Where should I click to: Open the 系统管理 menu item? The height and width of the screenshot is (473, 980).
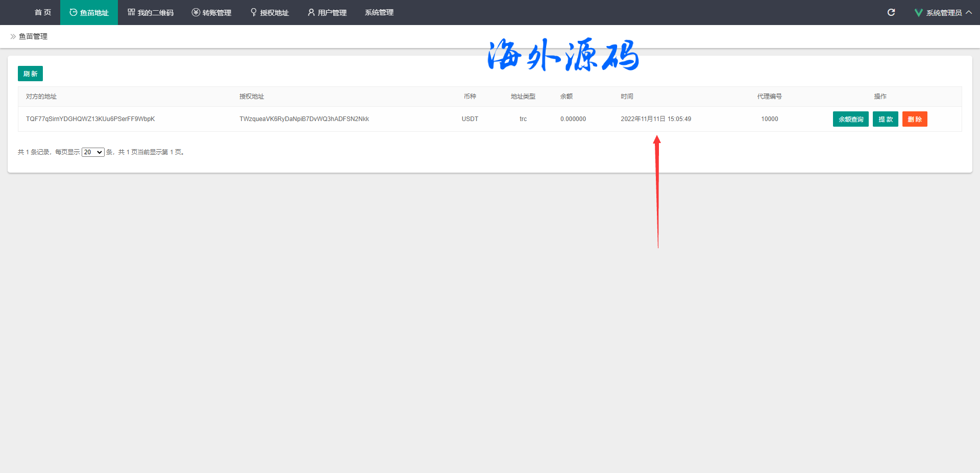(x=379, y=12)
